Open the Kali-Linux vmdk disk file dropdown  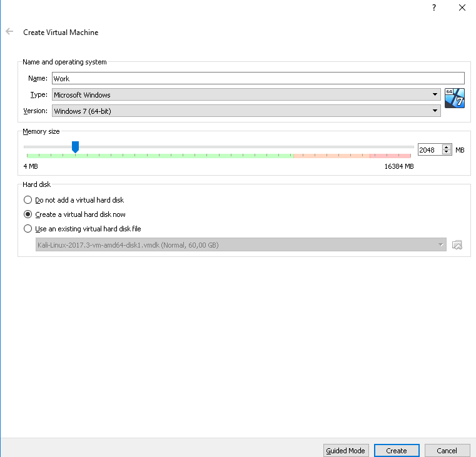[241, 245]
